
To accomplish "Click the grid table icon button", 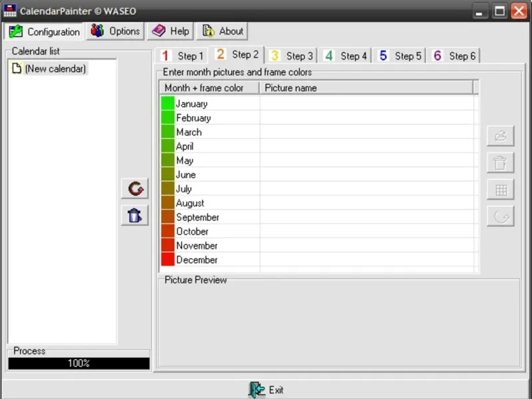I will click(x=501, y=190).
